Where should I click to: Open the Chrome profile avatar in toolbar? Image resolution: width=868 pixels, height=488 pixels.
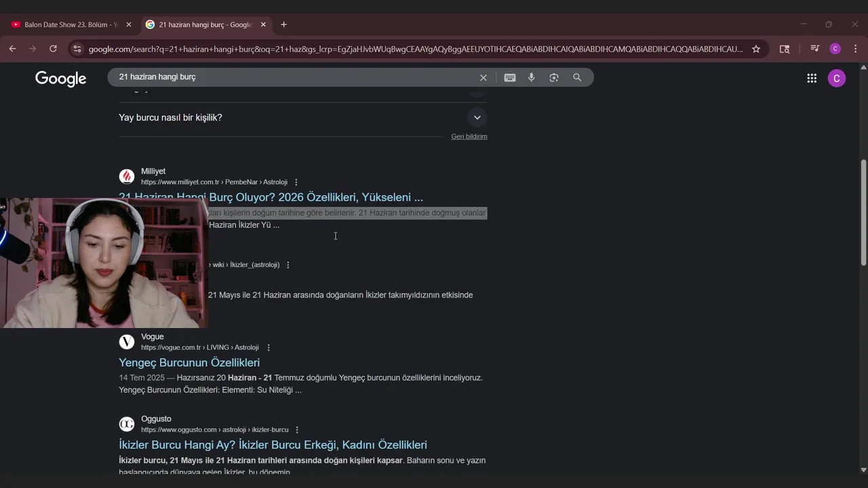835,49
